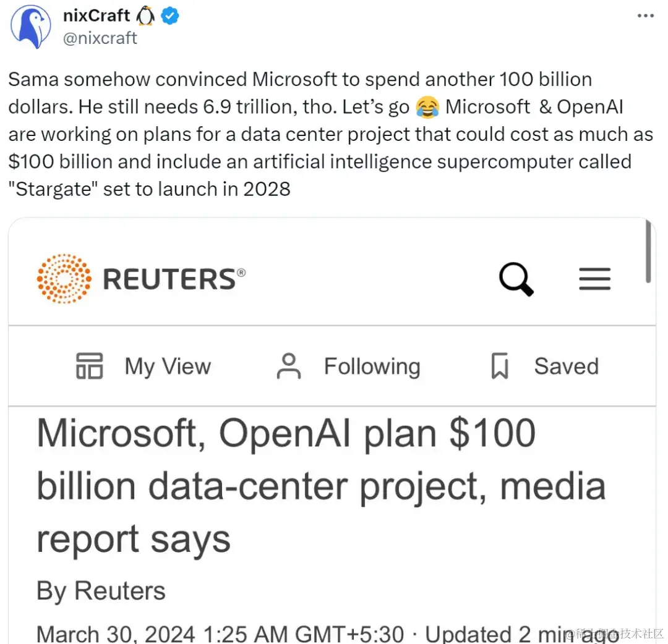
Task: Click the March 30, 2024 timestamp
Action: (115, 634)
